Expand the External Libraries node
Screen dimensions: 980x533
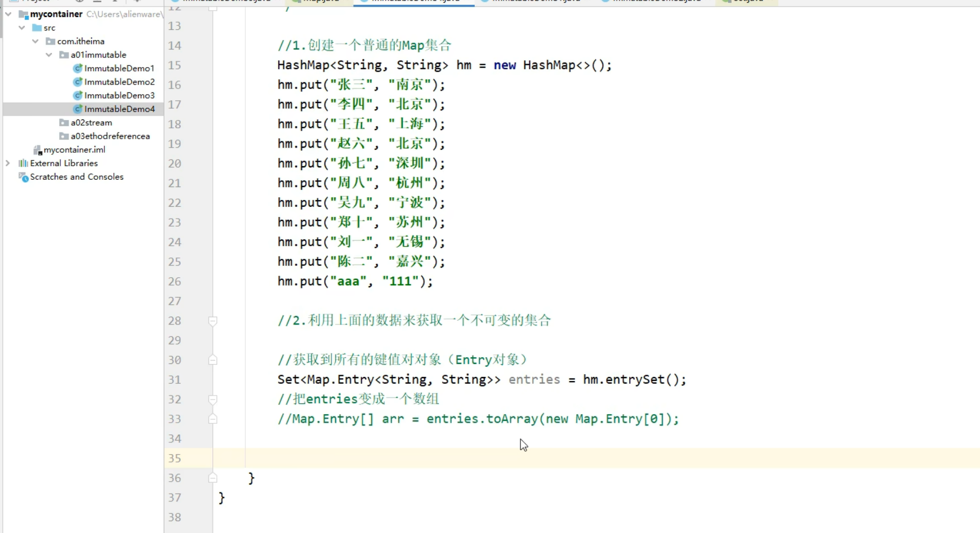point(7,163)
